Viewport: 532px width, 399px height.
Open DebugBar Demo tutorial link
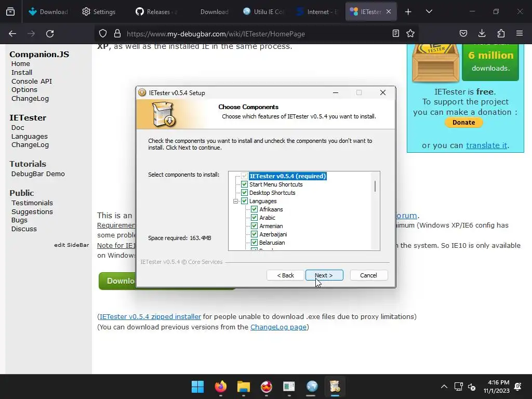click(x=38, y=174)
